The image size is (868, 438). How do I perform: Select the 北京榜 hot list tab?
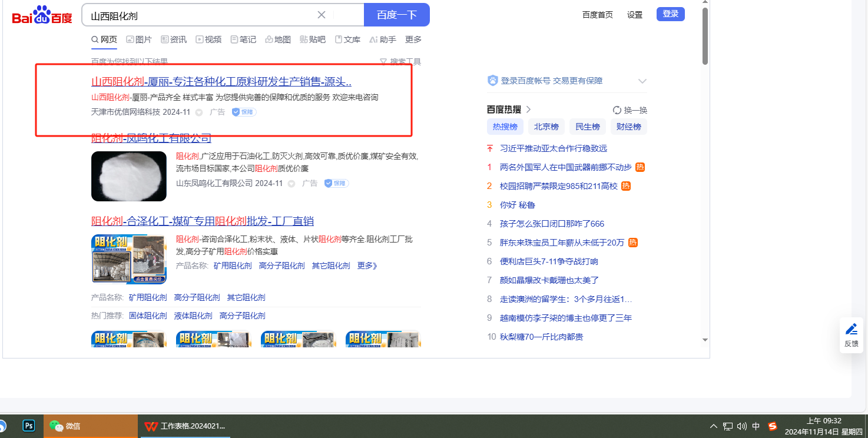pos(546,127)
